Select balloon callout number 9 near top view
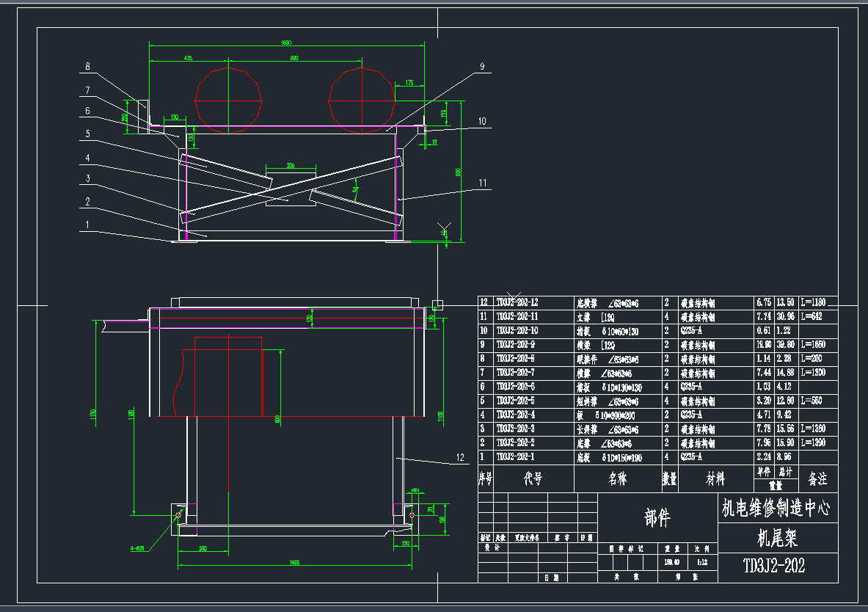The height and width of the screenshot is (612, 868). 482,65
